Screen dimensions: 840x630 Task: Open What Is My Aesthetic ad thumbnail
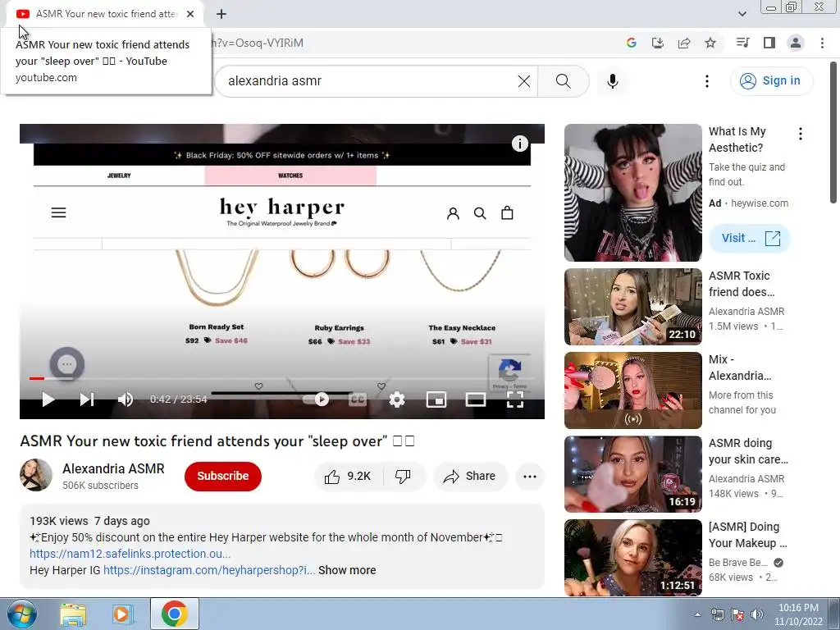[x=632, y=193]
